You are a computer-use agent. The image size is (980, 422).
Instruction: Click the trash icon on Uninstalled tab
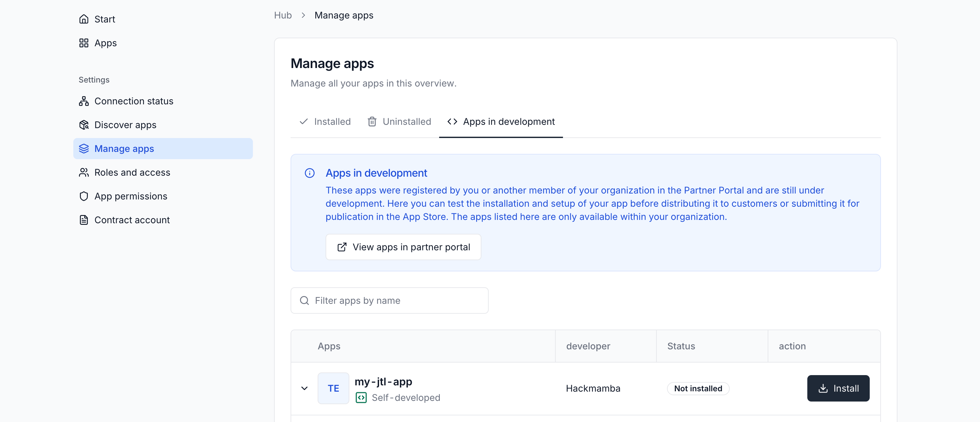click(x=372, y=122)
